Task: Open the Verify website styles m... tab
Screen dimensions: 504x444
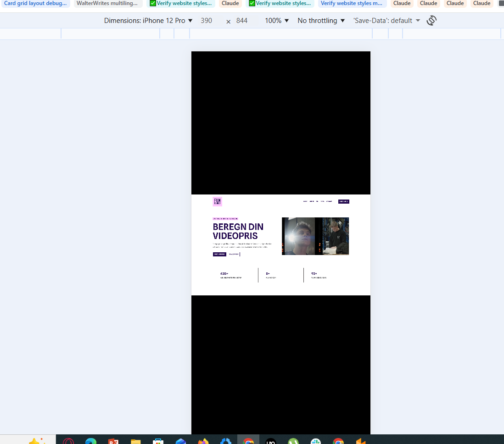Action: [351, 3]
